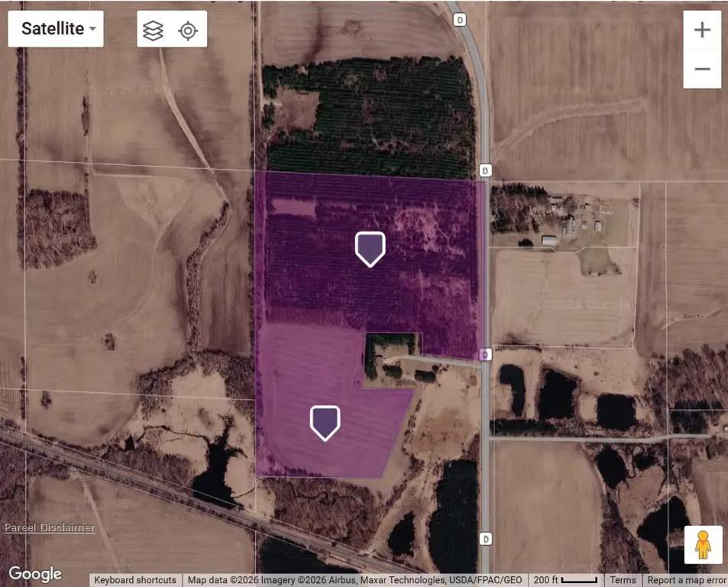Click Report a map error

pos(687,580)
